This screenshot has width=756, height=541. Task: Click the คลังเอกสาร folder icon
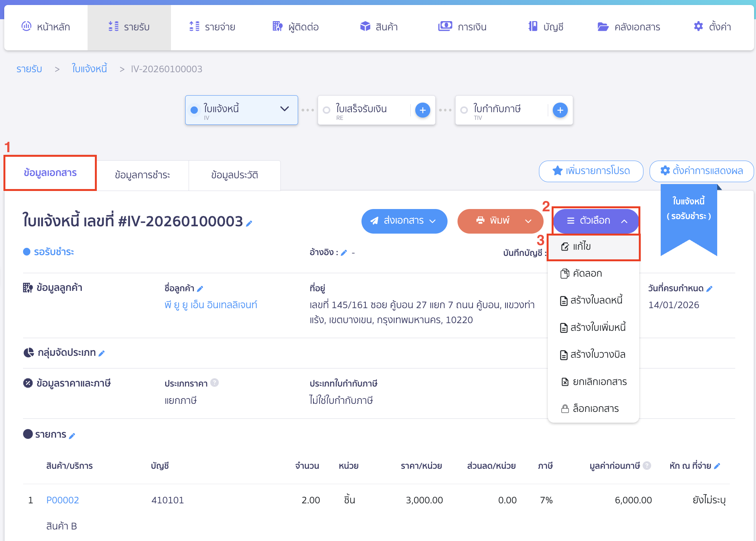[603, 27]
